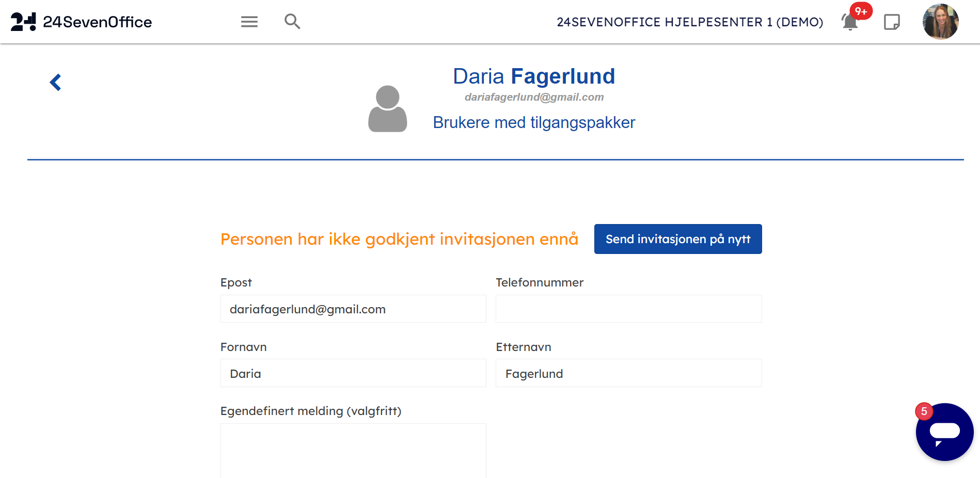Click into the Telefonnummer field
Viewport: 980px width, 478px height.
click(x=628, y=309)
